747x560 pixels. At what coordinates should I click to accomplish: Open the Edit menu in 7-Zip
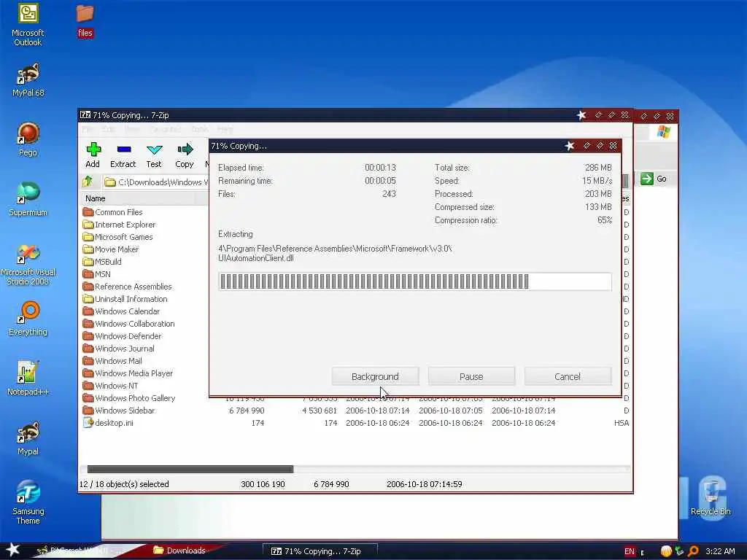coord(108,129)
